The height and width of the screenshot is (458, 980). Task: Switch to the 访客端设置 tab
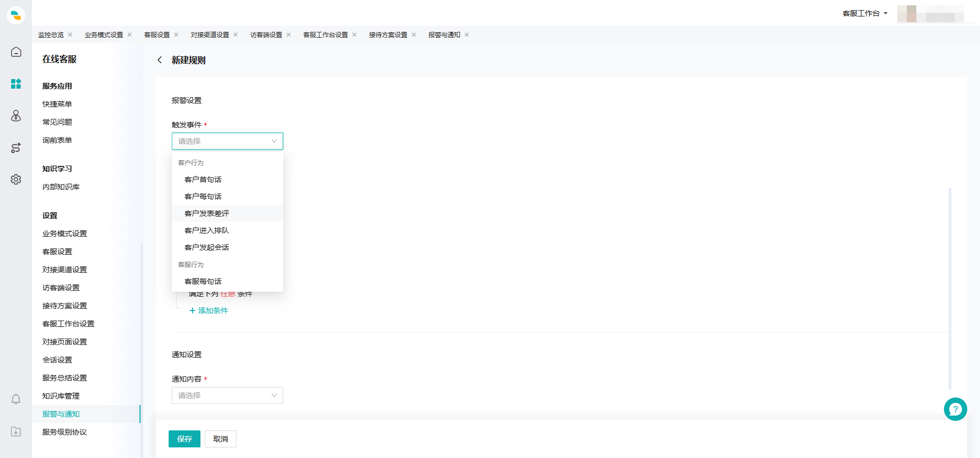click(x=266, y=35)
